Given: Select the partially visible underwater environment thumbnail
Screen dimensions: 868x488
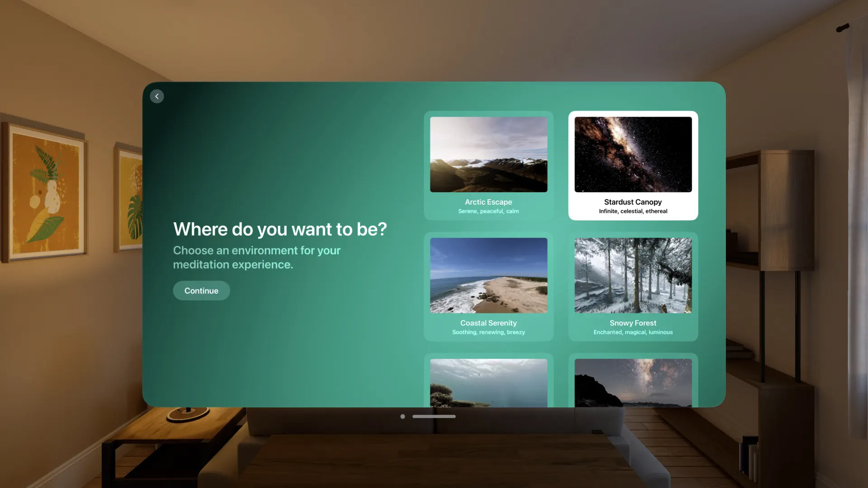Looking at the screenshot, I should [488, 383].
